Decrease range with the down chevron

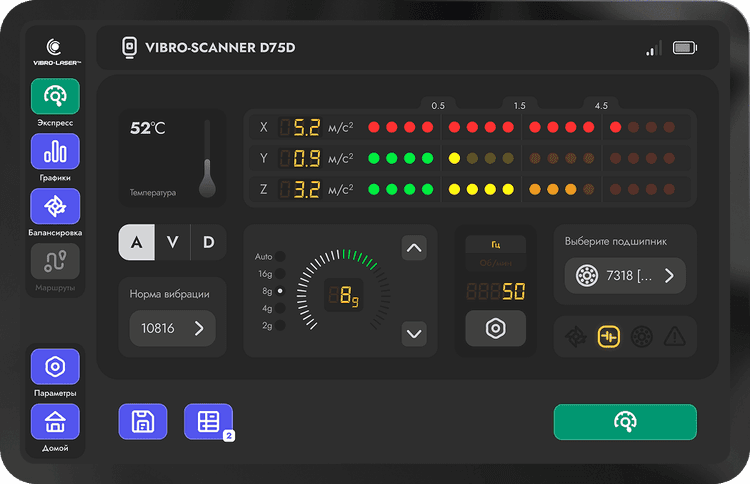pyautogui.click(x=414, y=333)
